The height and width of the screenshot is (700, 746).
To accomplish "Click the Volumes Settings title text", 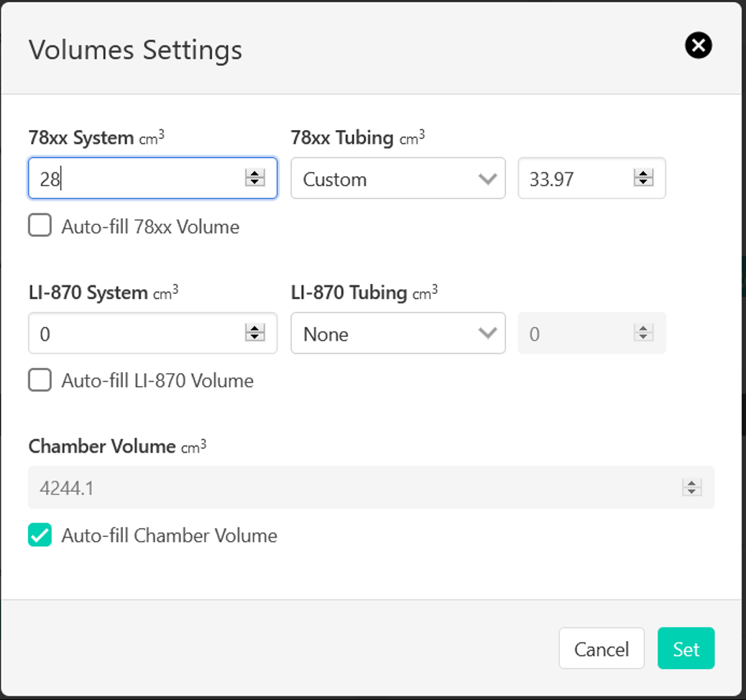I will 136,50.
